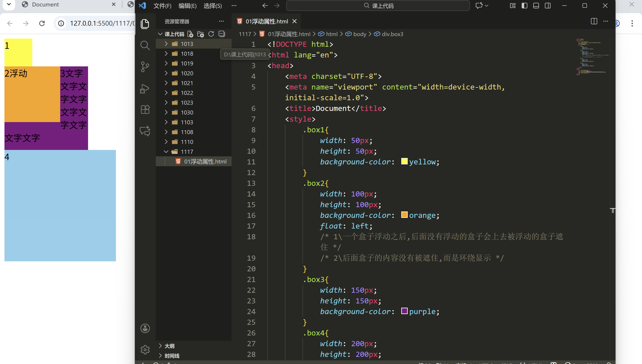
Task: Open the Search view in activity bar
Action: point(145,45)
